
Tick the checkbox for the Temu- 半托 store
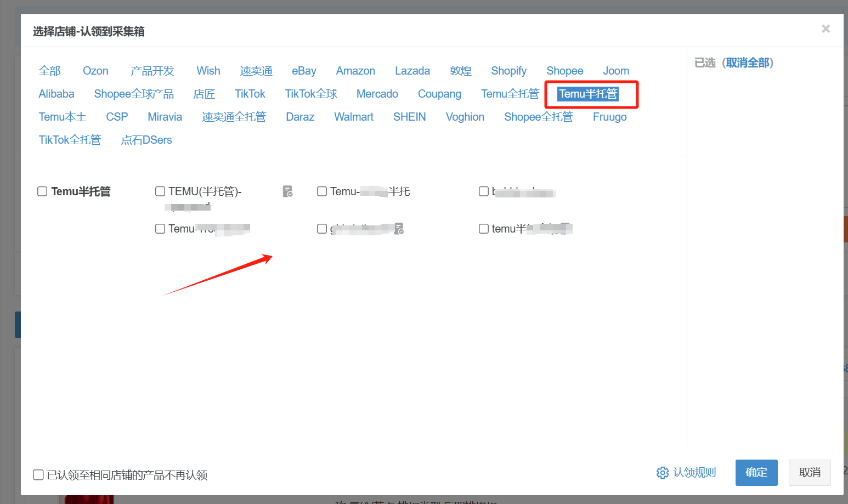click(x=322, y=191)
